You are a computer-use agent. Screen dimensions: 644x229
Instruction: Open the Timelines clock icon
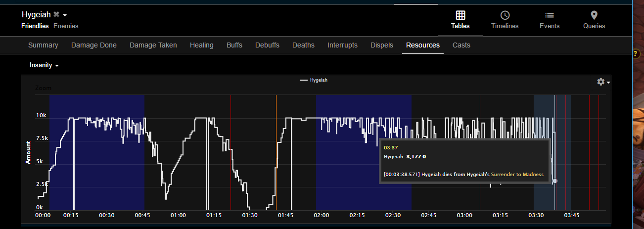click(x=505, y=15)
